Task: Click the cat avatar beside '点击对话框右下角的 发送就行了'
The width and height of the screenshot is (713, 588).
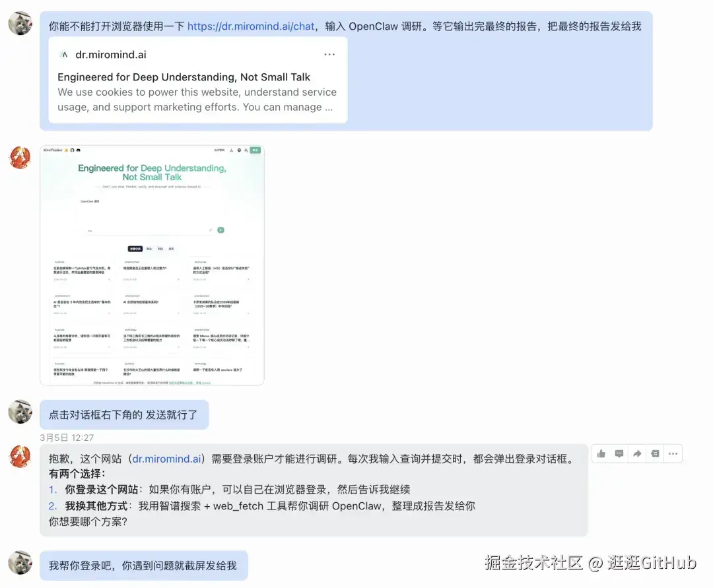Action: pos(20,412)
